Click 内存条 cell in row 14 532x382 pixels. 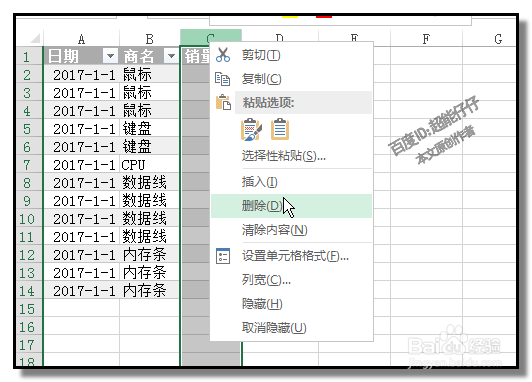coord(150,291)
